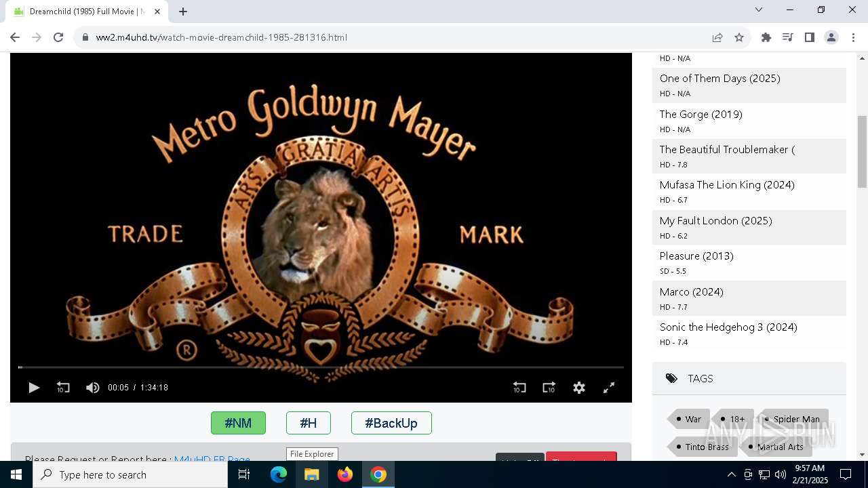
Task: Open a new browser tab
Action: [x=183, y=12]
